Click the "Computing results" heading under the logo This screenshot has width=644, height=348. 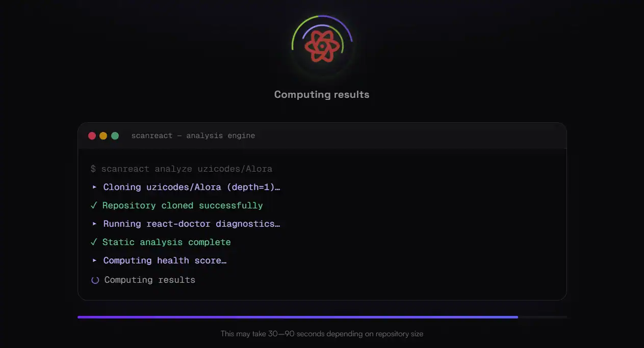pyautogui.click(x=322, y=94)
